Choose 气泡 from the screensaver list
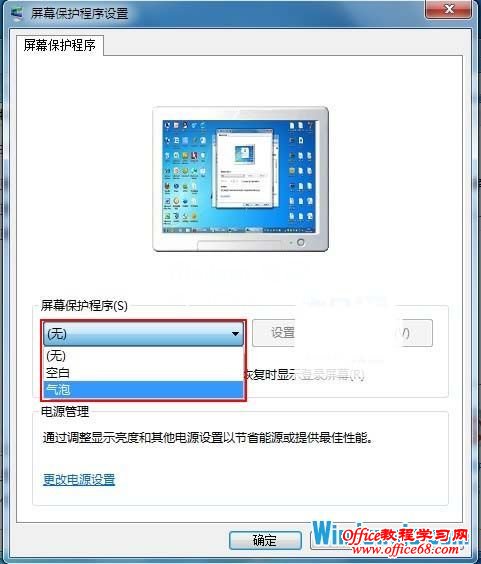Viewport: 481px width, 564px height. pos(144,390)
